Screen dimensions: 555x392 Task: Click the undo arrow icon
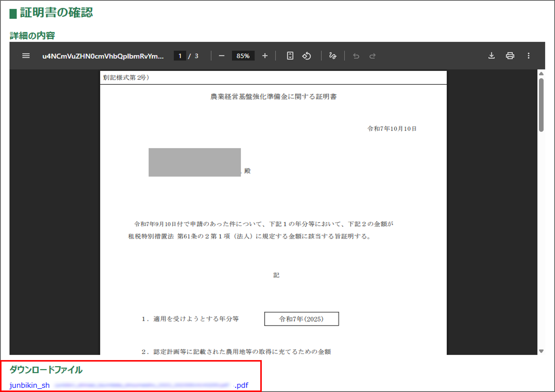click(x=356, y=56)
